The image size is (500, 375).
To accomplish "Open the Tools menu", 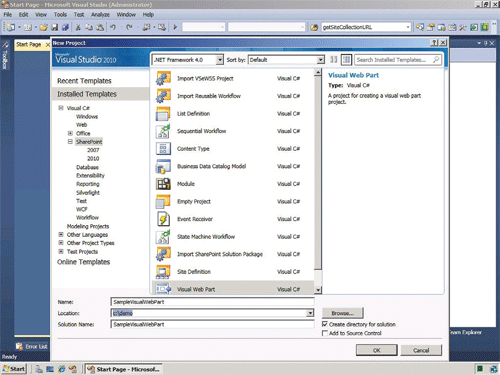I will pos(60,15).
